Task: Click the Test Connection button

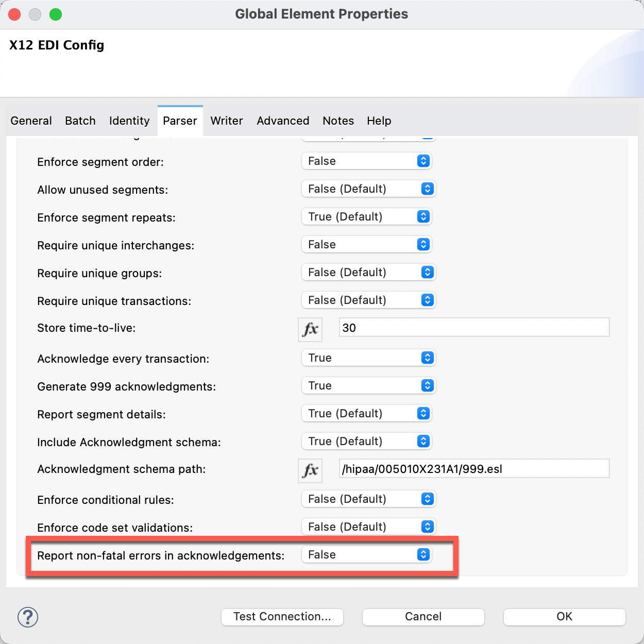Action: click(282, 617)
